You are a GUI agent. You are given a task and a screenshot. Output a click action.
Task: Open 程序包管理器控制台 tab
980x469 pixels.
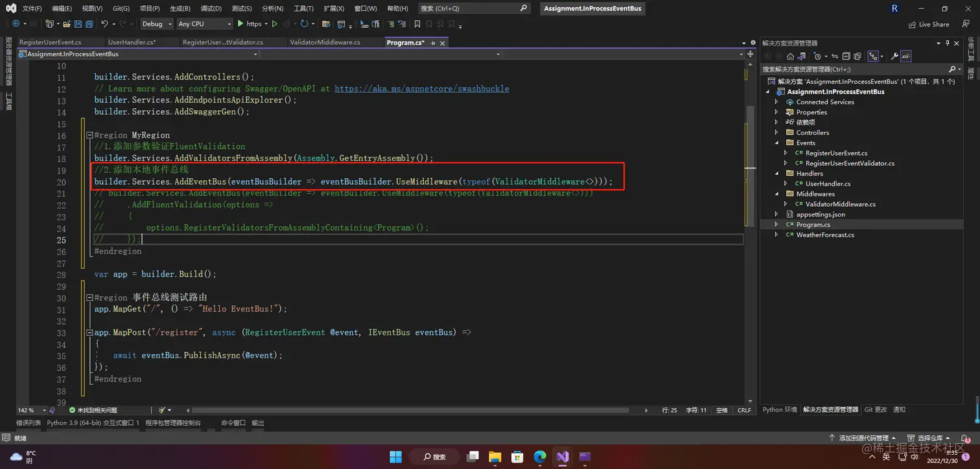coord(173,423)
